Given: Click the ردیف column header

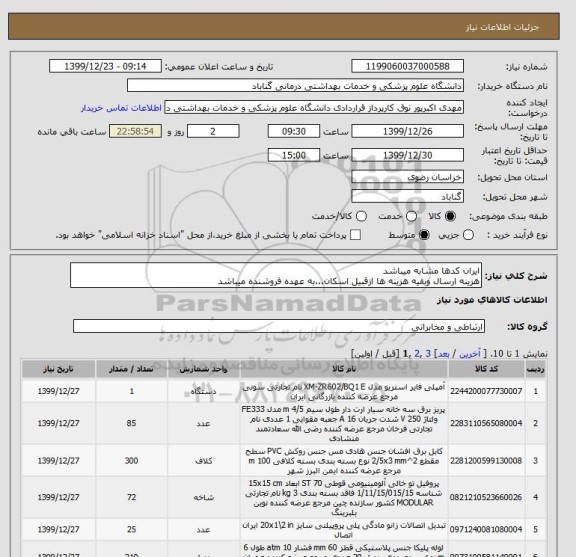Looking at the screenshot, I should (535, 369).
